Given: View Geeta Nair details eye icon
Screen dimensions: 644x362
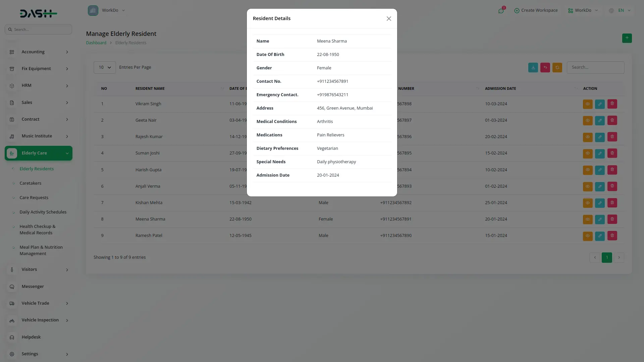Looking at the screenshot, I should pyautogui.click(x=587, y=120).
